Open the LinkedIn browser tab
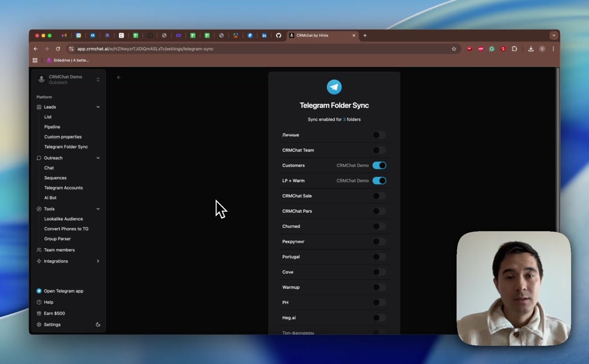Viewport: 589px width, 364px height. [264, 35]
